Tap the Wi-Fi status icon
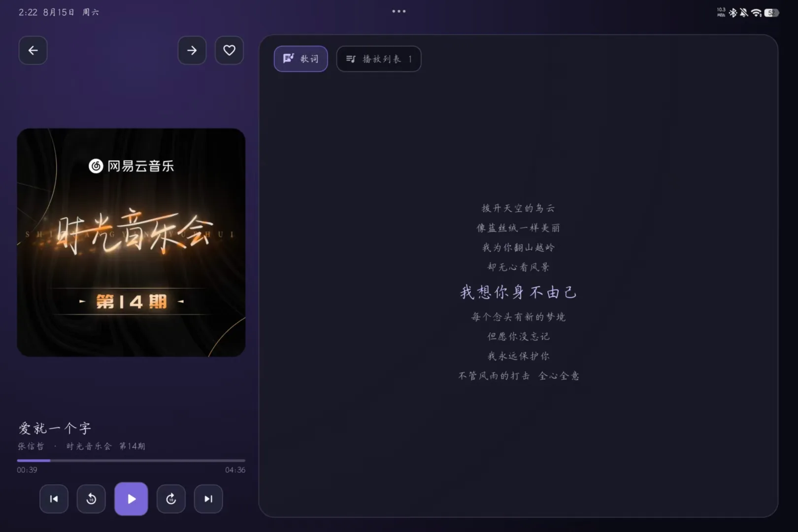798x532 pixels. click(756, 13)
